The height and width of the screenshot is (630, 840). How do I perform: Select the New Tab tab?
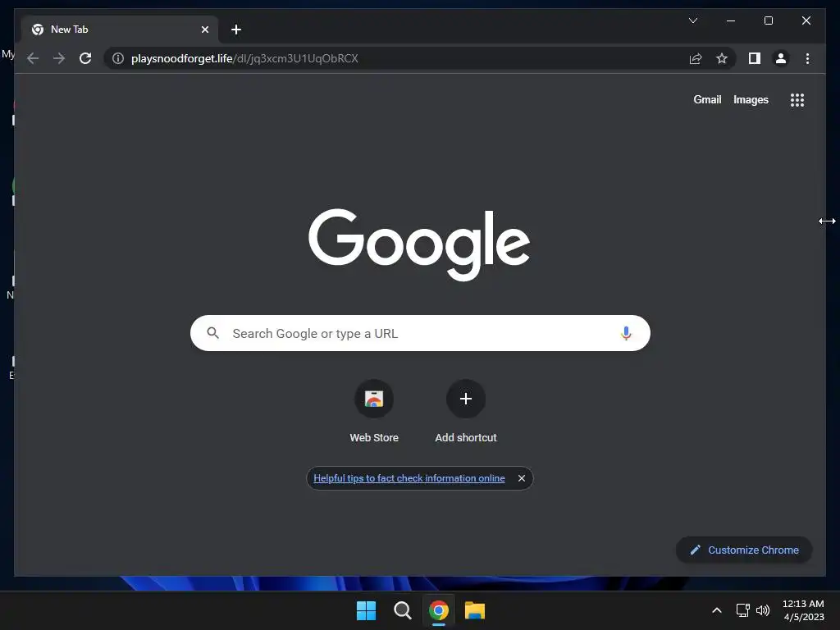click(x=120, y=30)
